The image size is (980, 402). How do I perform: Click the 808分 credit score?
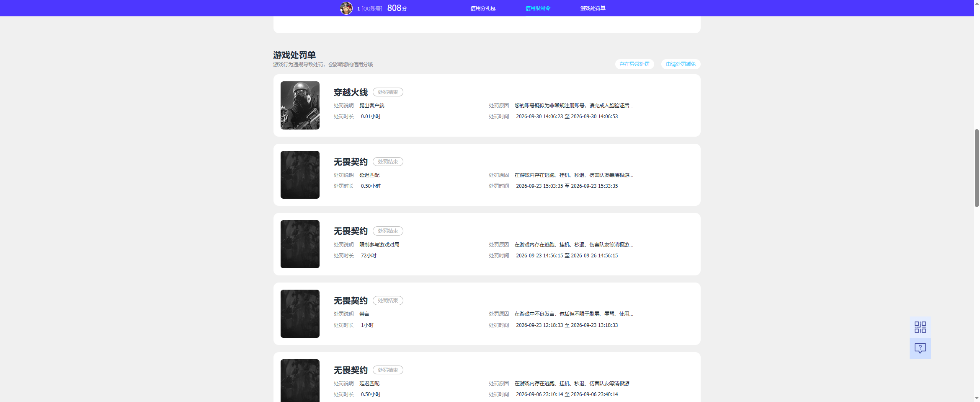point(397,8)
